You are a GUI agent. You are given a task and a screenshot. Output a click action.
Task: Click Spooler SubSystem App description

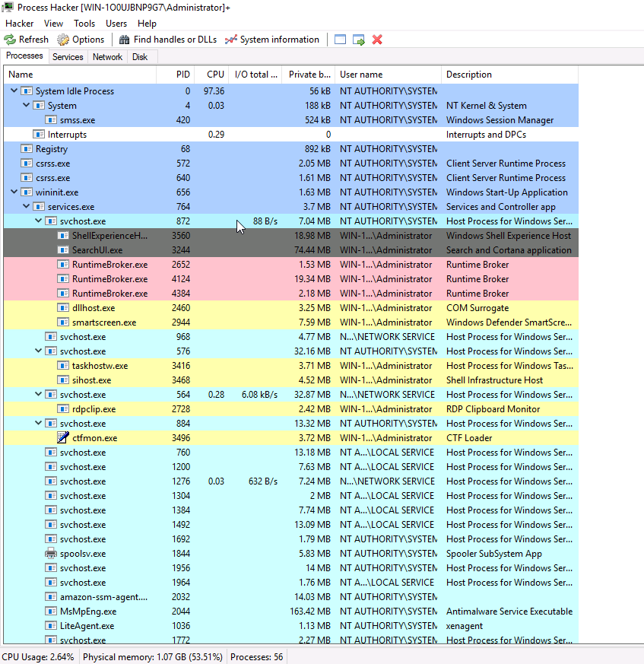(x=494, y=554)
